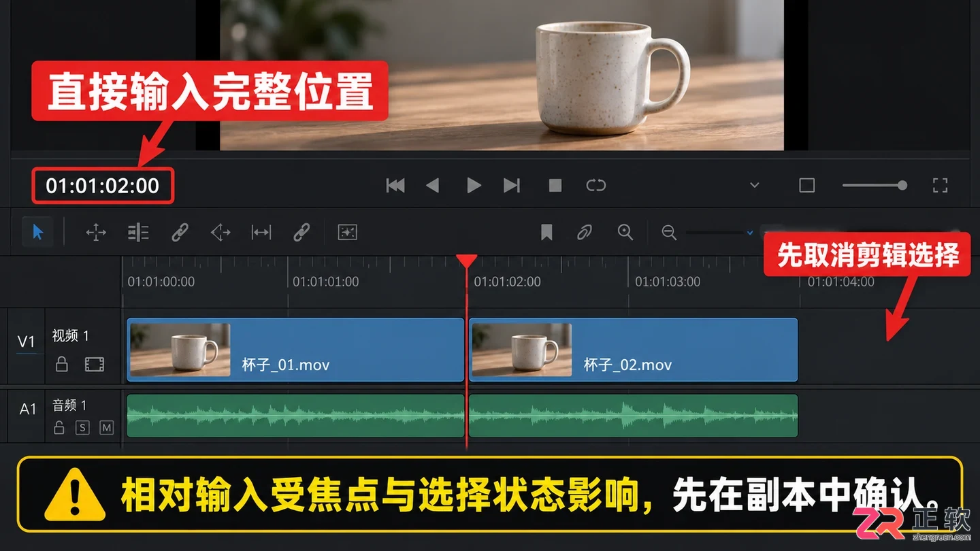980x551 pixels.
Task: Click the paperclip icon beside the marker flag
Action: point(584,233)
